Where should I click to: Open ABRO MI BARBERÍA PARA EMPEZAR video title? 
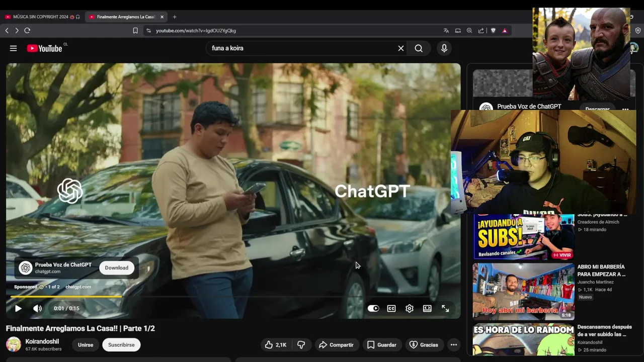pyautogui.click(x=601, y=270)
